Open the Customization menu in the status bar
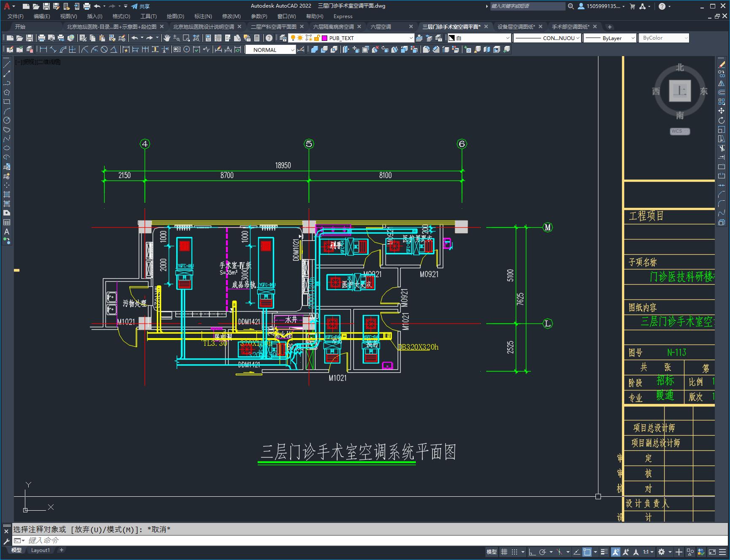 coord(723,552)
